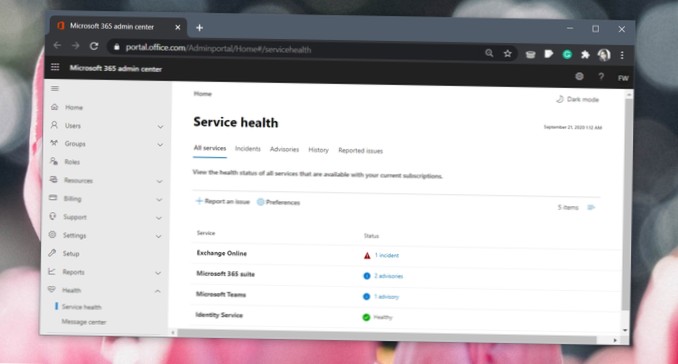
Task: Open the 1 incident link
Action: pos(387,255)
